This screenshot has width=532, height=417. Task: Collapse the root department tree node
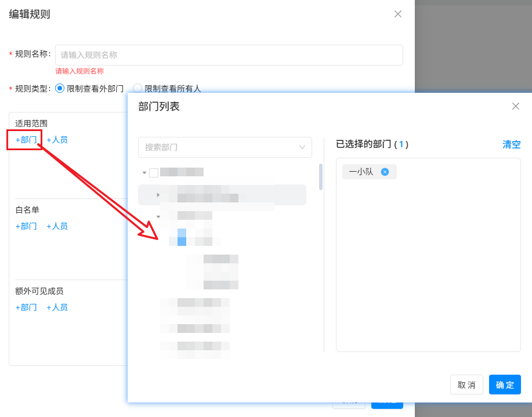pos(144,173)
